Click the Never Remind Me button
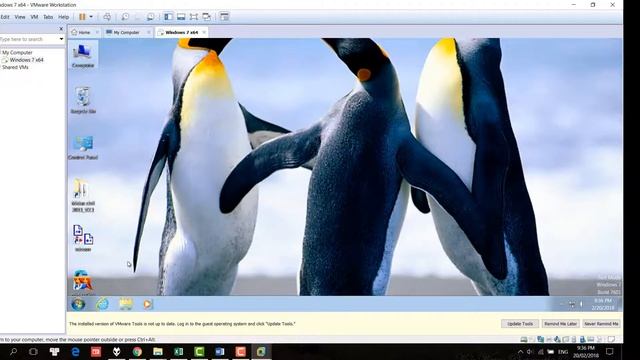Viewport: 640px width, 360px height. (601, 324)
